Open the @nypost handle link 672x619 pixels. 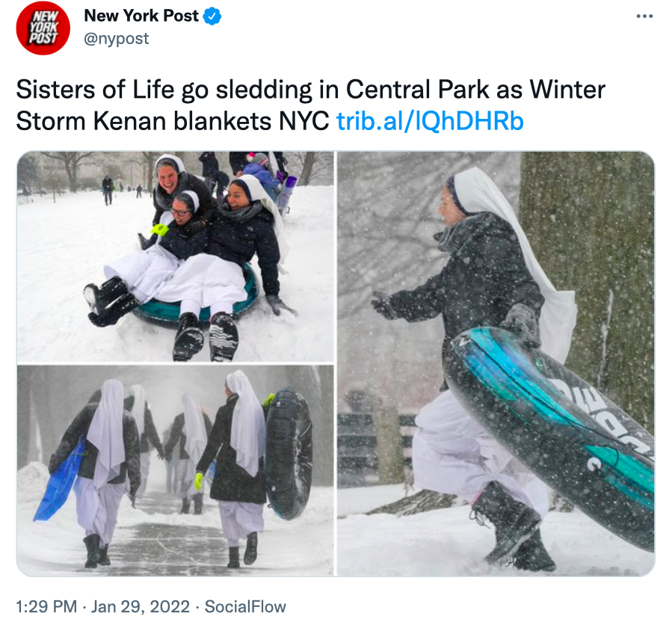117,39
